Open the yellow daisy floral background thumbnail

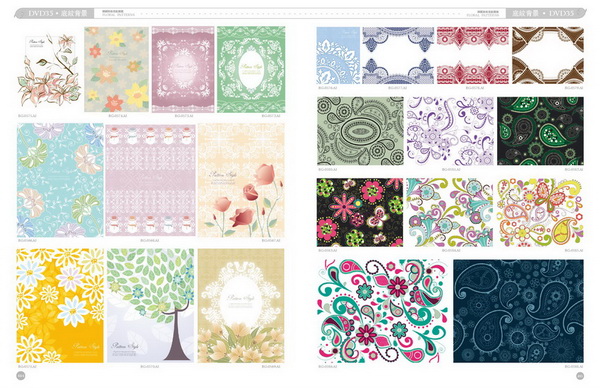tap(60, 306)
